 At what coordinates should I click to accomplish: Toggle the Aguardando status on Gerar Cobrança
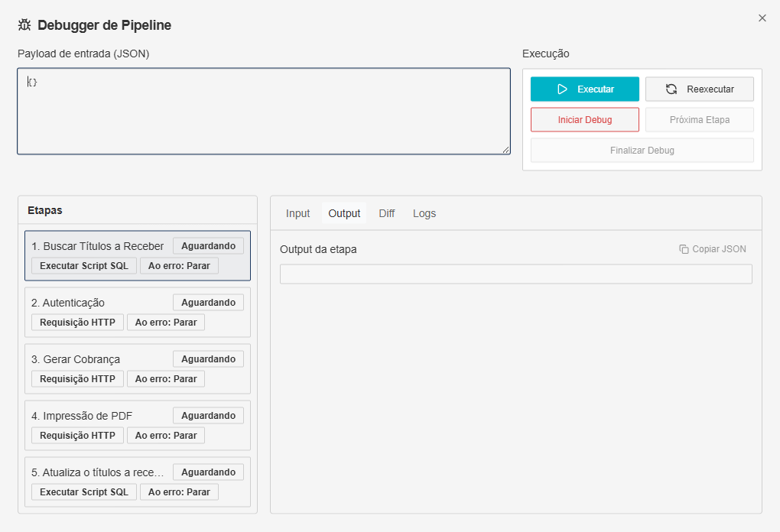click(x=207, y=358)
